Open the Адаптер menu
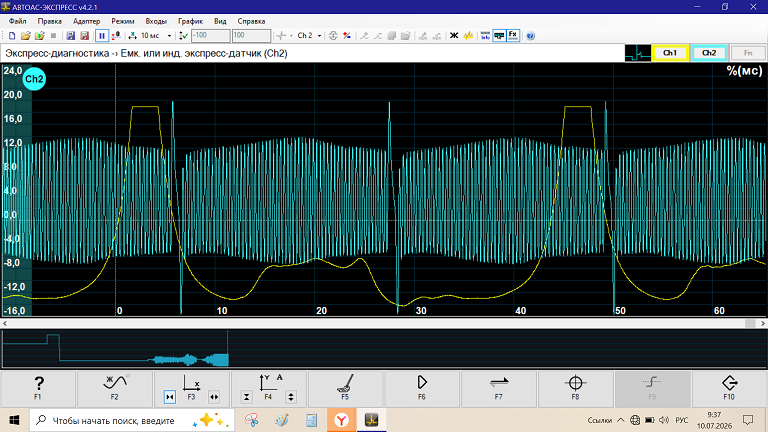768x432 pixels. click(x=87, y=21)
